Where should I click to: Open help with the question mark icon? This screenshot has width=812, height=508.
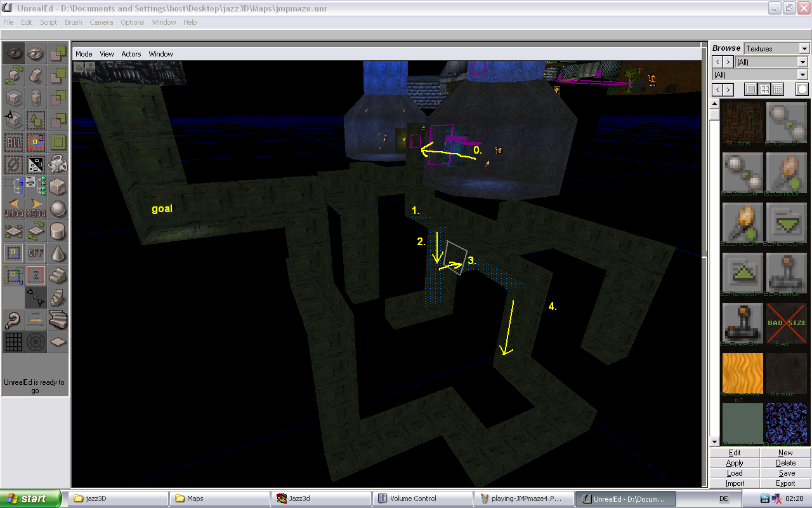(13, 319)
